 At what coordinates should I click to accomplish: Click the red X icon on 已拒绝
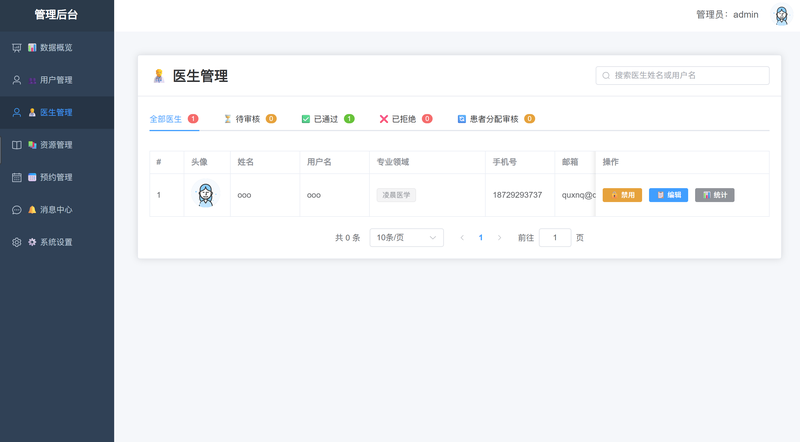(384, 119)
